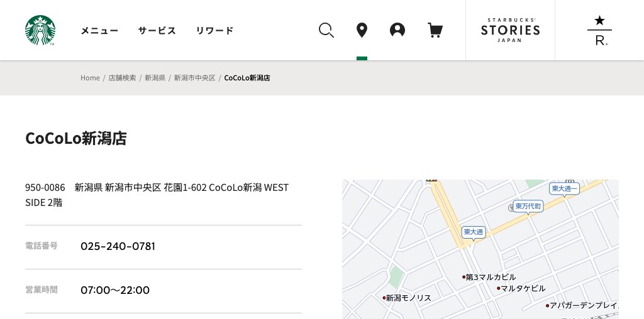Viewport: 644px width, 319px height.
Task: Click CoCoLo新潟店 breadcrumb text
Action: 247,78
